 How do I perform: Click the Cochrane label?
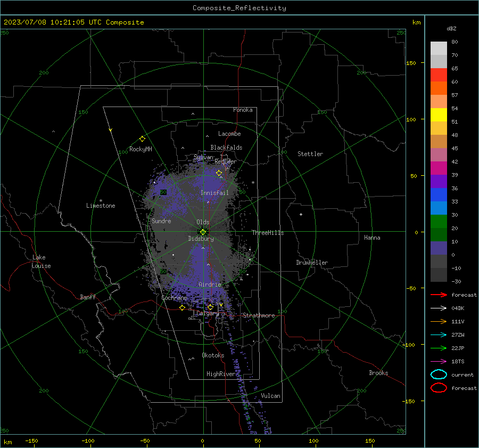point(174,298)
